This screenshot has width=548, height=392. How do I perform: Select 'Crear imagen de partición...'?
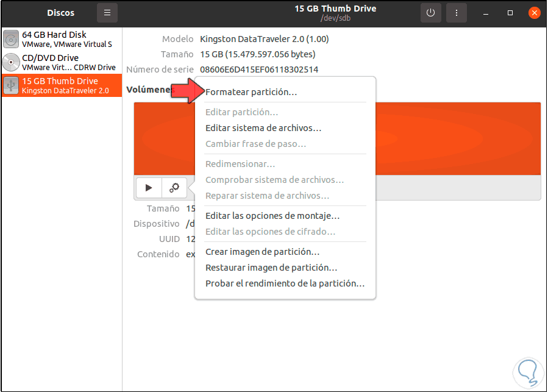pyautogui.click(x=255, y=251)
